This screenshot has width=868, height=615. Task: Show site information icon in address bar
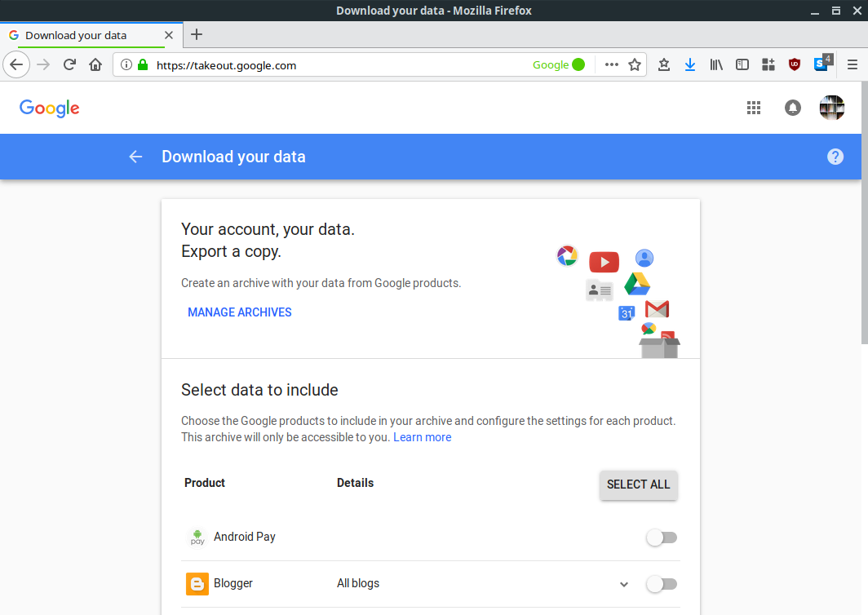click(126, 64)
